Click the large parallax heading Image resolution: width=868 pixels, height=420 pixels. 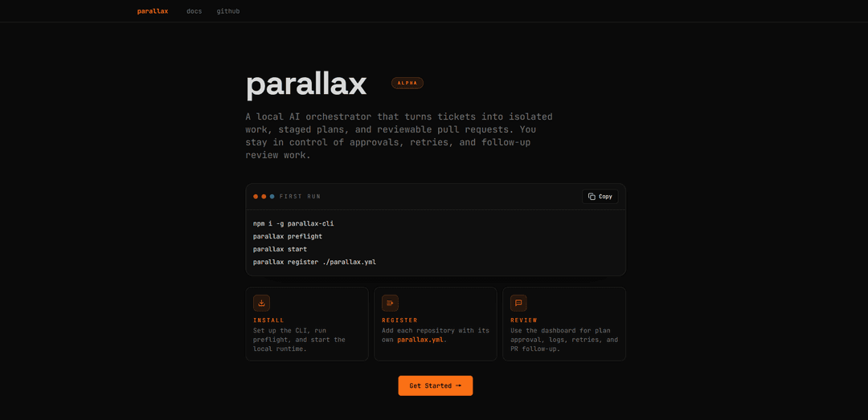coord(306,84)
